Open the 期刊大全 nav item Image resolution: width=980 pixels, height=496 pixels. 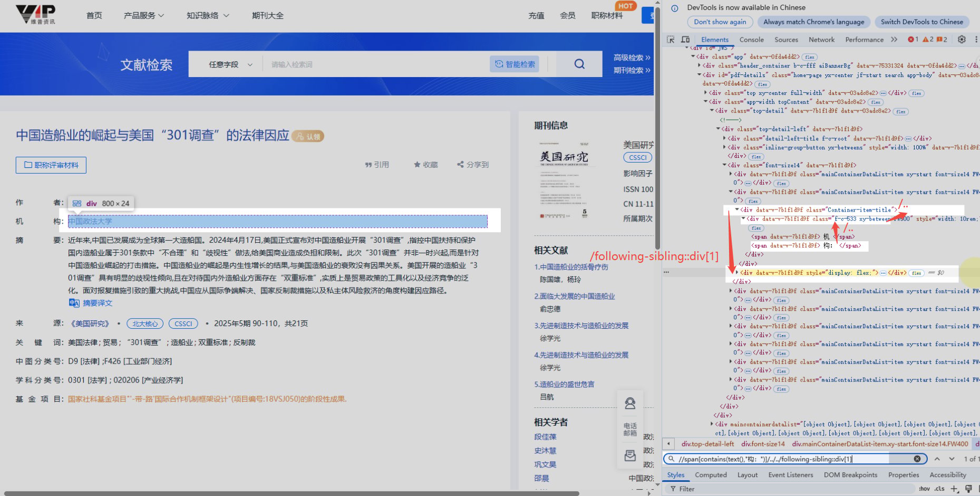pyautogui.click(x=268, y=15)
